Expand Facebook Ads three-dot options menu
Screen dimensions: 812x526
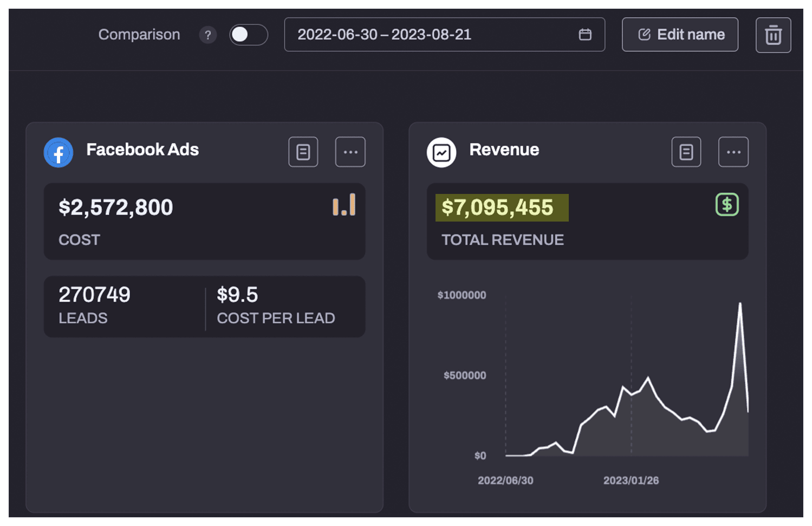350,152
